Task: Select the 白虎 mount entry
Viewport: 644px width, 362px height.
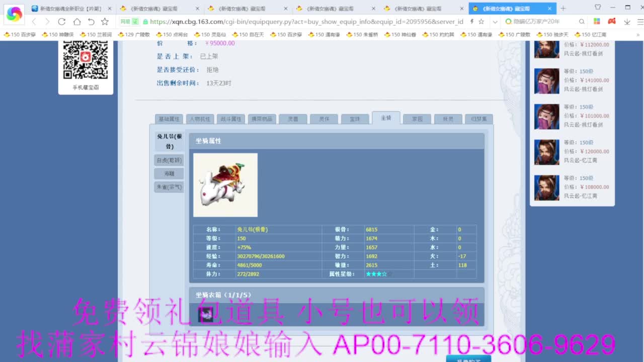Action: click(x=169, y=160)
